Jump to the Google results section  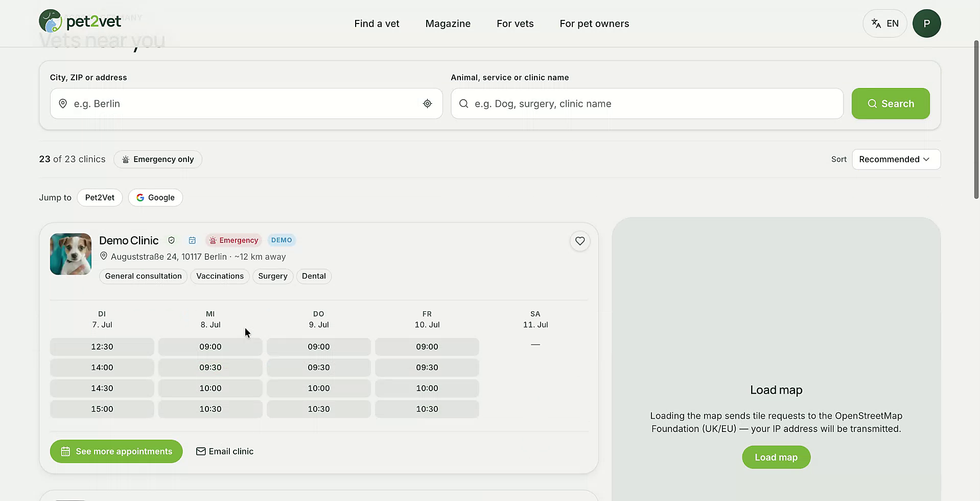[x=155, y=198]
